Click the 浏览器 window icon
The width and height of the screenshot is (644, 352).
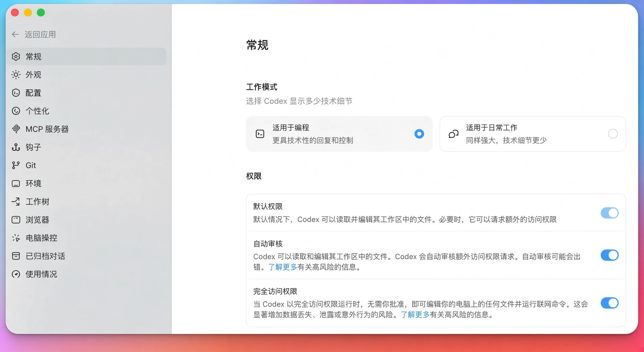click(x=16, y=220)
